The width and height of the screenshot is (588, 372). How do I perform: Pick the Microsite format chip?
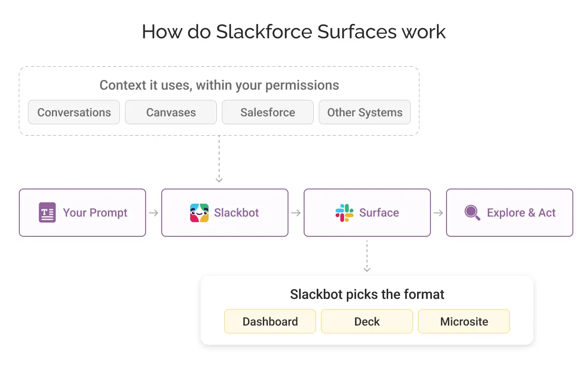464,321
